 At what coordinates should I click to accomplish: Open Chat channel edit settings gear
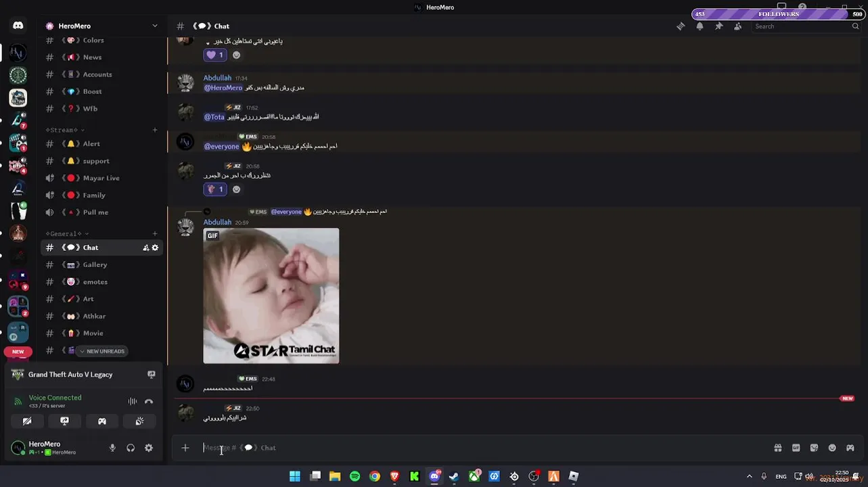(x=155, y=248)
